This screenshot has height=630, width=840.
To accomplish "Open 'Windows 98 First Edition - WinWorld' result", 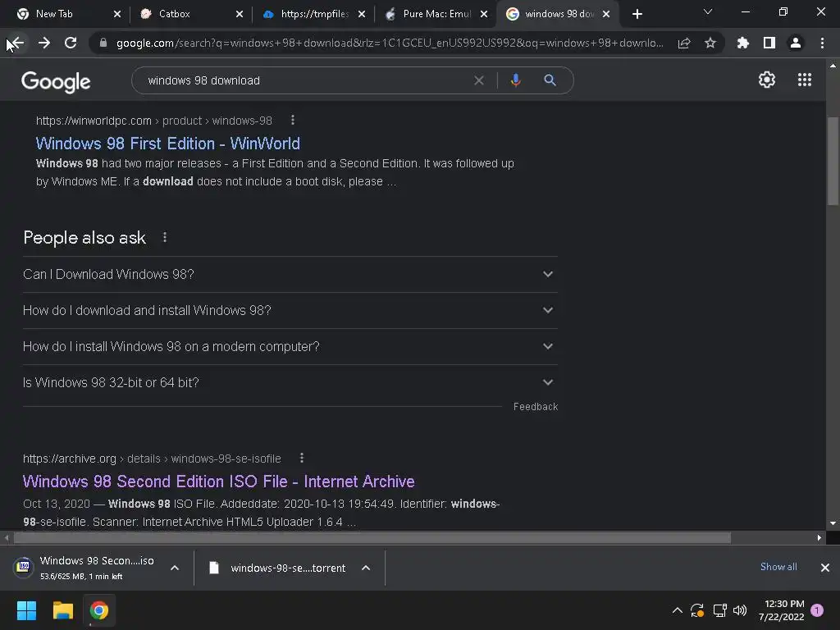I will click(x=167, y=144).
